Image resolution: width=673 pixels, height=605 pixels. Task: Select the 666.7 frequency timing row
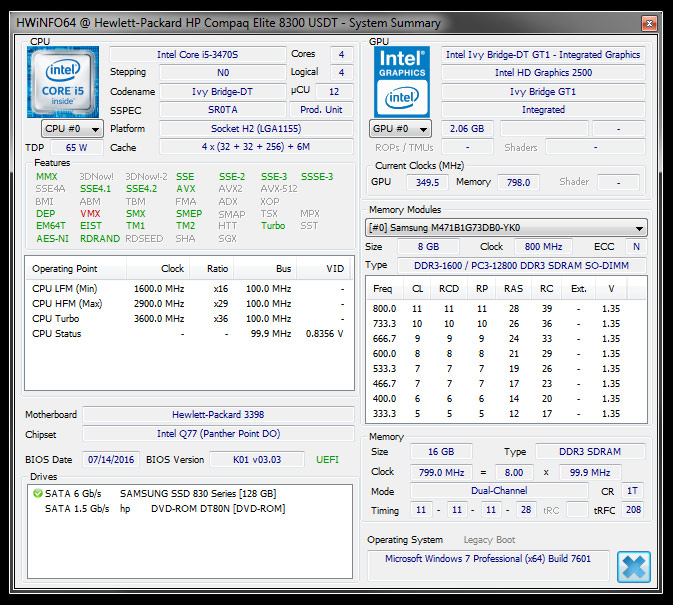tap(506, 339)
